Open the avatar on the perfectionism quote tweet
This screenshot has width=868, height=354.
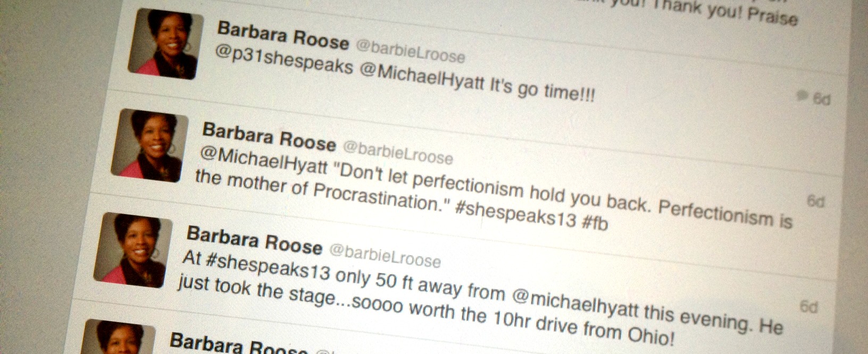pos(149,146)
